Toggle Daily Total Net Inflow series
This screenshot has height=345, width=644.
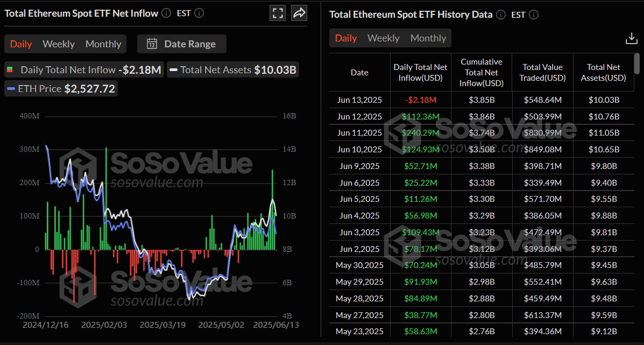(x=84, y=70)
